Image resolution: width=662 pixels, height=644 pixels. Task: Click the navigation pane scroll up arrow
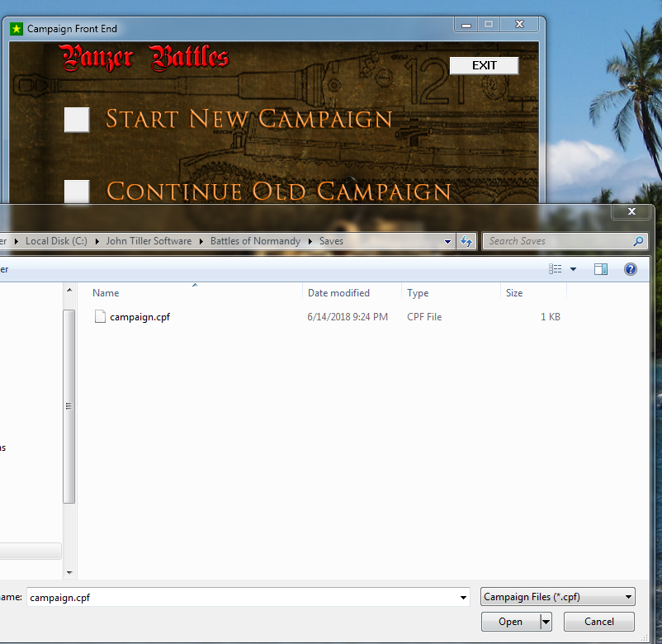click(69, 290)
